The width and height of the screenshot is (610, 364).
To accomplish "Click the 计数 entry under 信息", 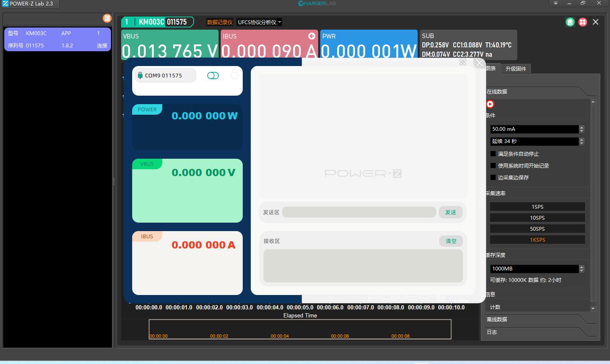I will point(495,307).
